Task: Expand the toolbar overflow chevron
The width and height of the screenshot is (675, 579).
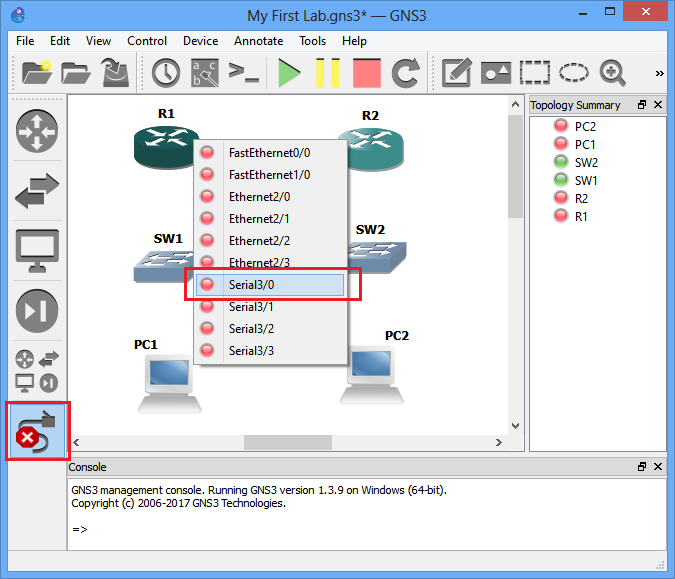Action: [659, 73]
